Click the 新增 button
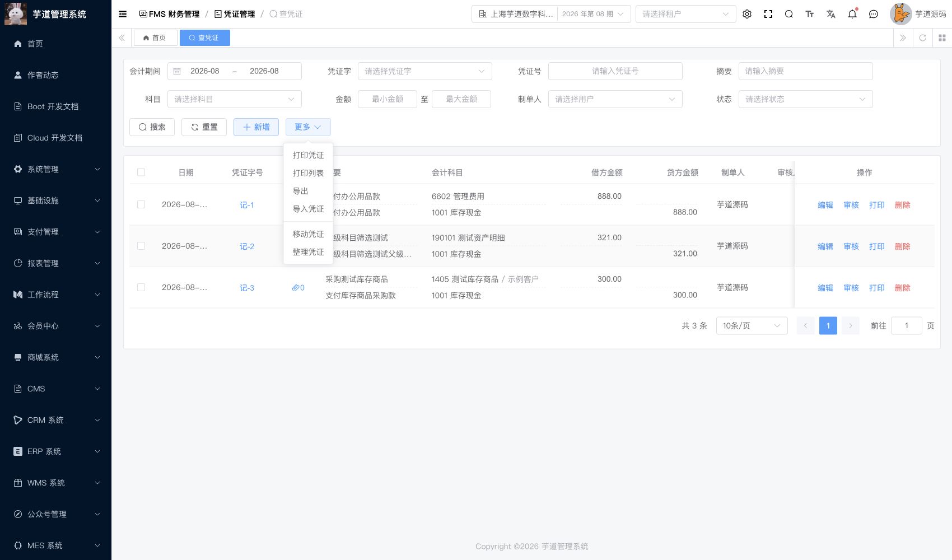The height and width of the screenshot is (560, 952). click(256, 127)
